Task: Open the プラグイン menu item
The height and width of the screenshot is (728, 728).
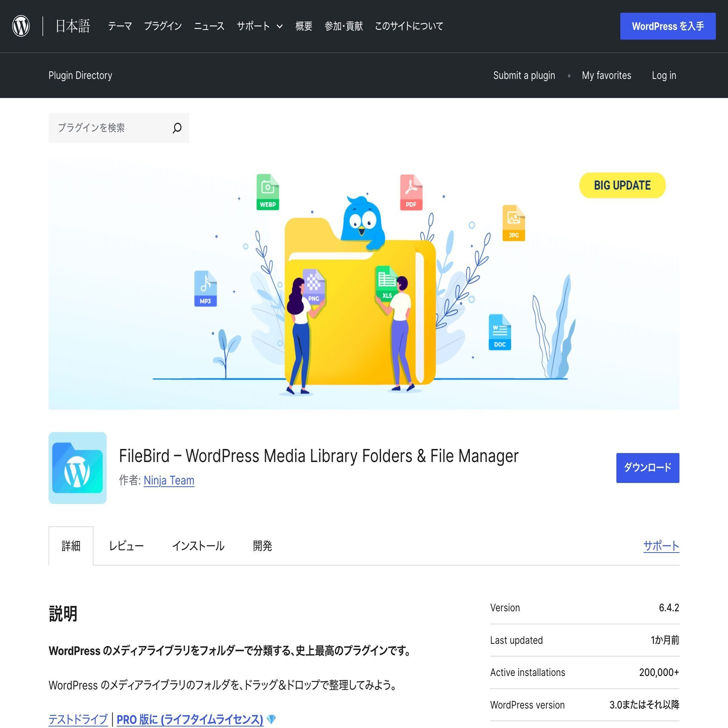Action: pyautogui.click(x=163, y=26)
